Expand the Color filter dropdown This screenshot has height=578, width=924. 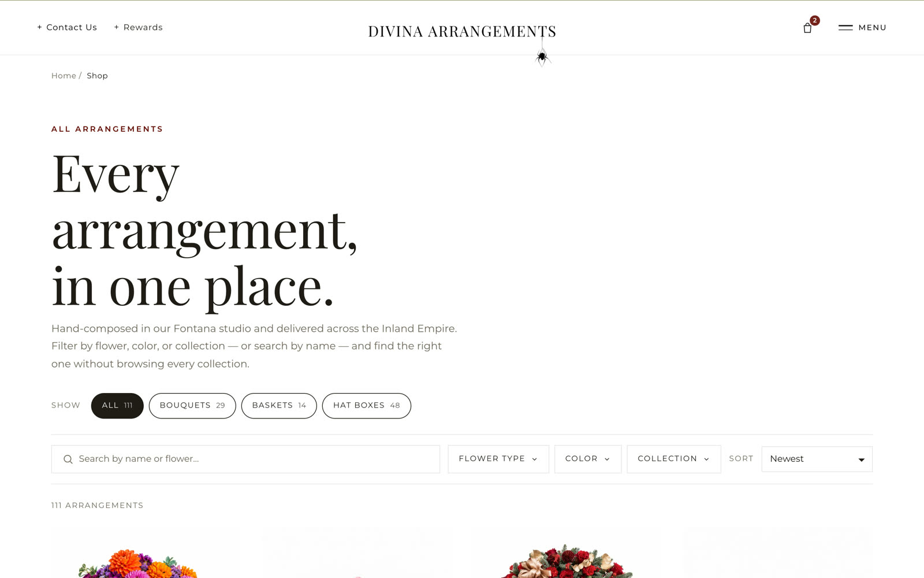click(588, 459)
